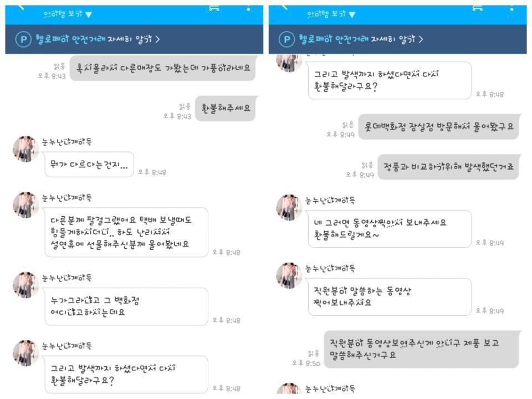This screenshot has height=399, width=532.
Task: Open avatar beside the 뭐가 다르다는건지 message
Action: tap(26, 149)
